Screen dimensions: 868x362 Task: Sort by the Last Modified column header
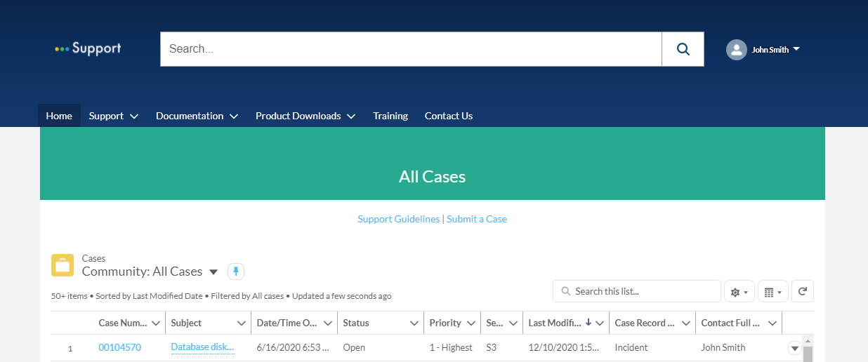point(553,323)
